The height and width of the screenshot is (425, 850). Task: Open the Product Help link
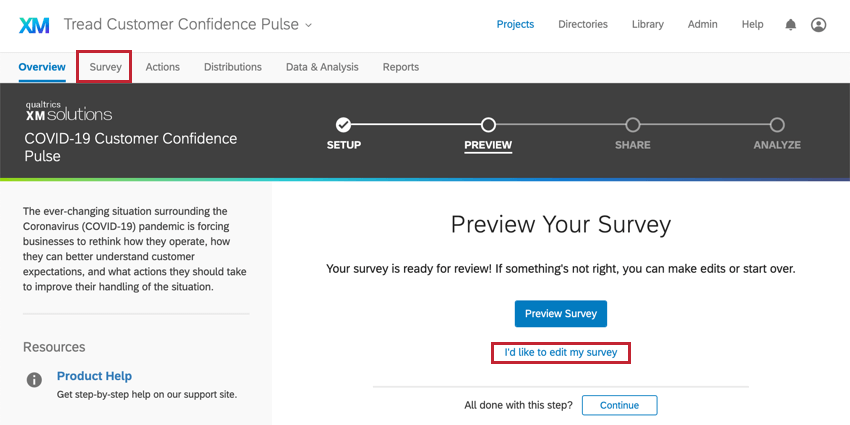click(x=94, y=376)
